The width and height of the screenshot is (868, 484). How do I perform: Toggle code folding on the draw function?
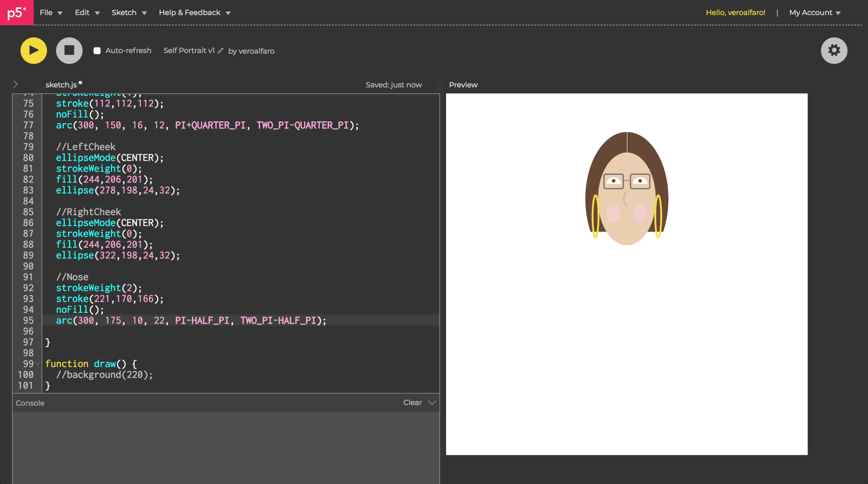(x=37, y=364)
